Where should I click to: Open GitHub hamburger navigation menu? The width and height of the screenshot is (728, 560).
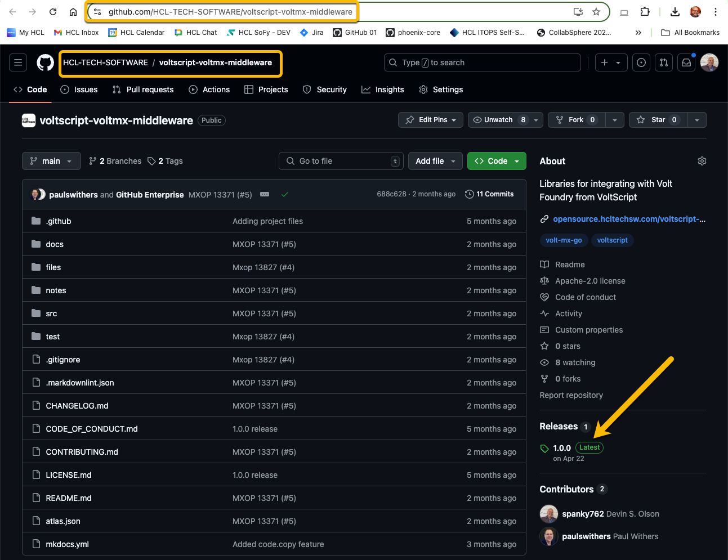pyautogui.click(x=18, y=62)
